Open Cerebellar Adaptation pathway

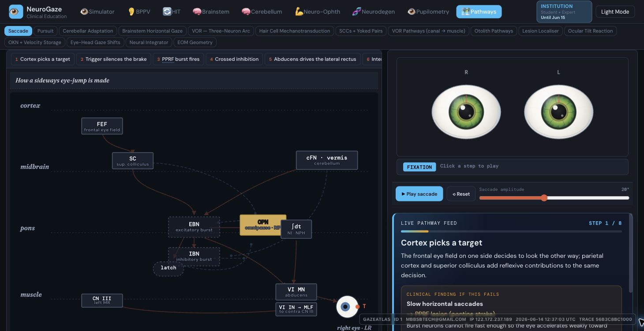click(x=88, y=31)
